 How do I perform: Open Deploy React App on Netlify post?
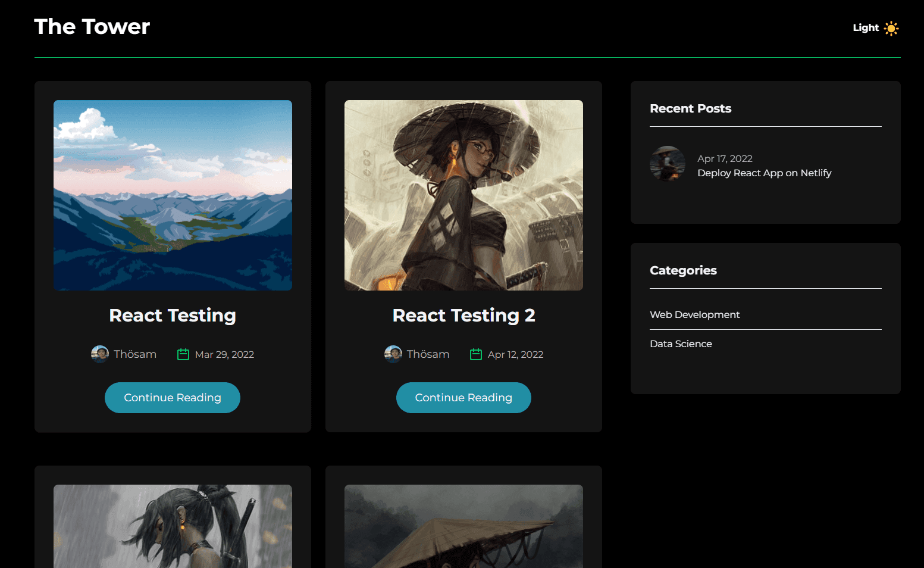[765, 173]
